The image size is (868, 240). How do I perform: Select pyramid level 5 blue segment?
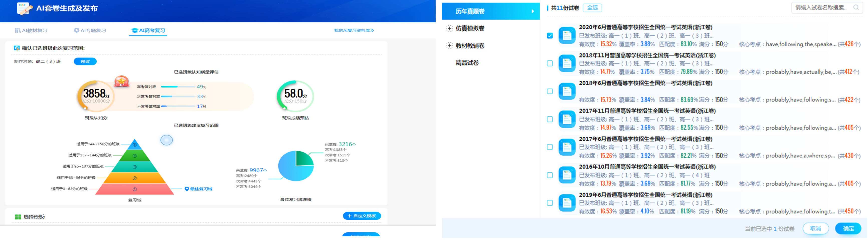coord(135,145)
